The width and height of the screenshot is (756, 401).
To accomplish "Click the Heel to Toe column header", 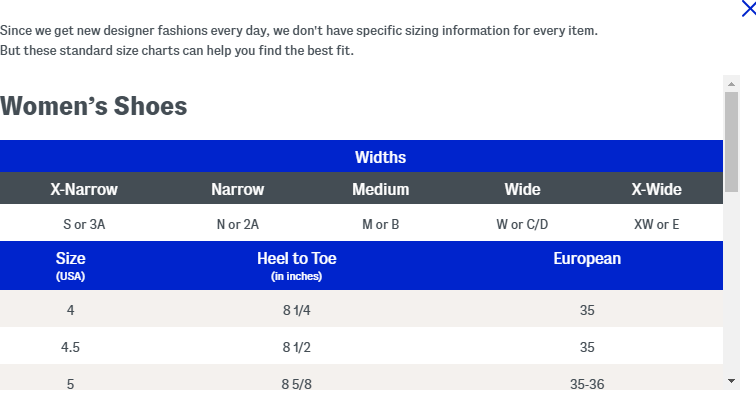I will point(296,265).
